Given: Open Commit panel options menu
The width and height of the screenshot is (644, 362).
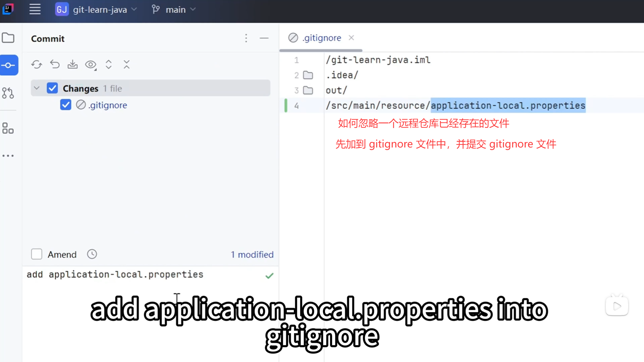Looking at the screenshot, I should tap(246, 38).
